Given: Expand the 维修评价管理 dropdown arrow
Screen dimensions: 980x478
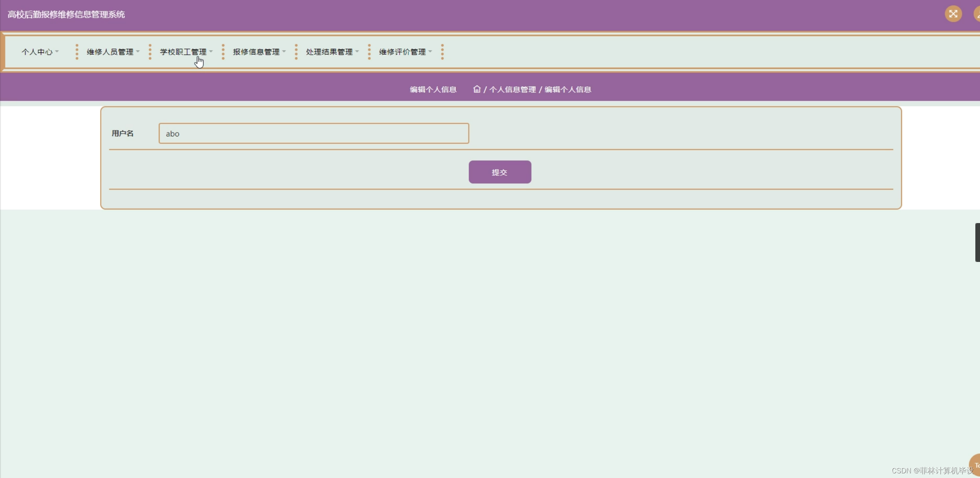Looking at the screenshot, I should pos(430,51).
